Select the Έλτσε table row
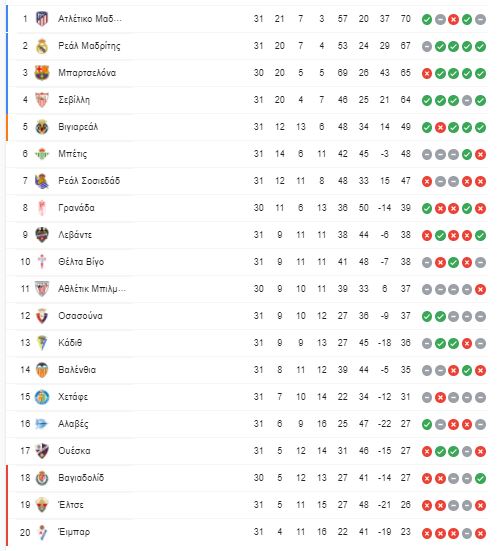 (247, 505)
